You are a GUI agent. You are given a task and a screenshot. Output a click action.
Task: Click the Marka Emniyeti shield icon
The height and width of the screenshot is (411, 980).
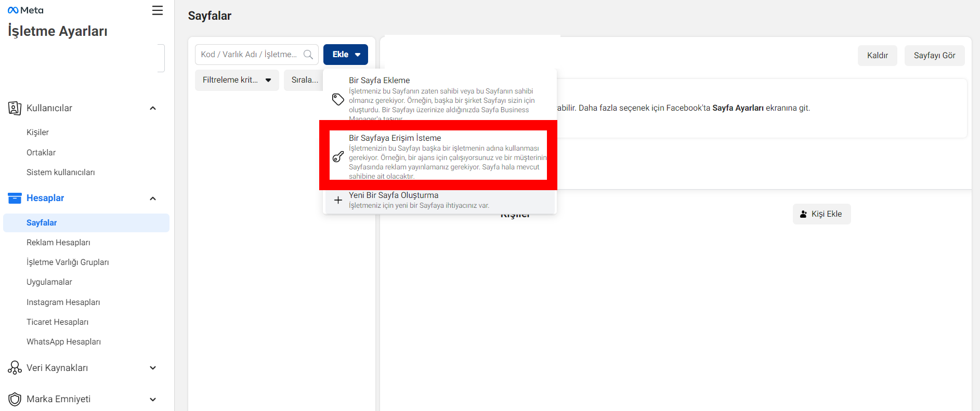coord(15,399)
